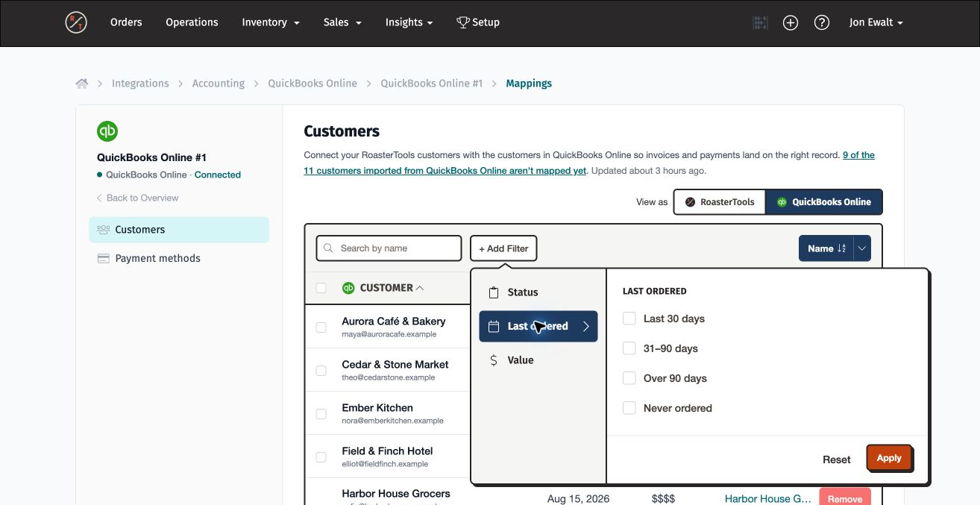Viewport: 980px width, 505px height.
Task: Click the Add Filter button
Action: pos(503,248)
